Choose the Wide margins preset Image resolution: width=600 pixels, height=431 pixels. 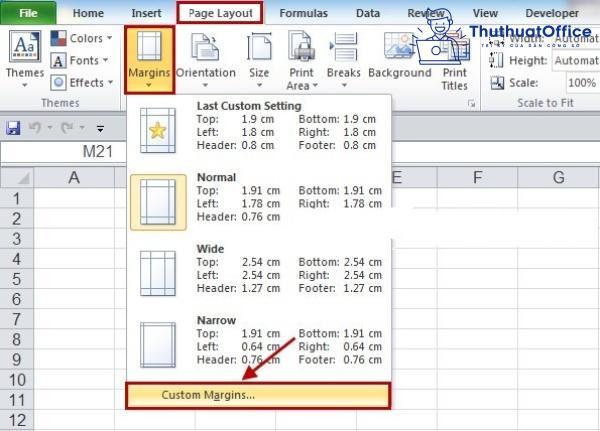pos(259,273)
